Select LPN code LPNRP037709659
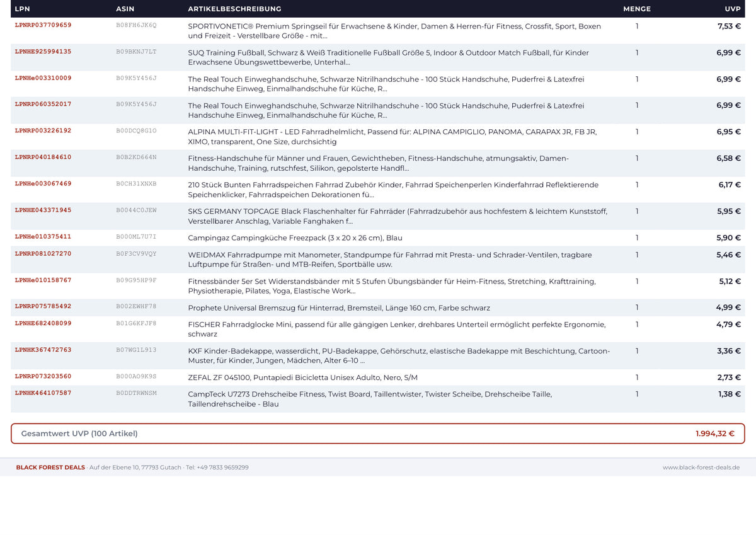The image size is (756, 535). [x=43, y=25]
